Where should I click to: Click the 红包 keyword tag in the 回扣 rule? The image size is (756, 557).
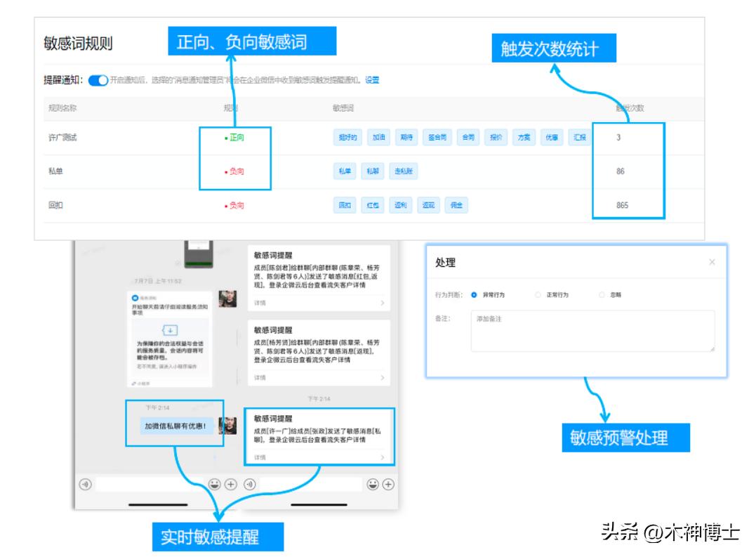[x=371, y=205]
